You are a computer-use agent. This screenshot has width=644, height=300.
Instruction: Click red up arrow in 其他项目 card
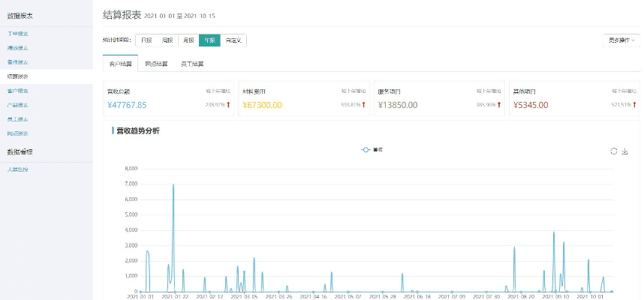pos(635,105)
